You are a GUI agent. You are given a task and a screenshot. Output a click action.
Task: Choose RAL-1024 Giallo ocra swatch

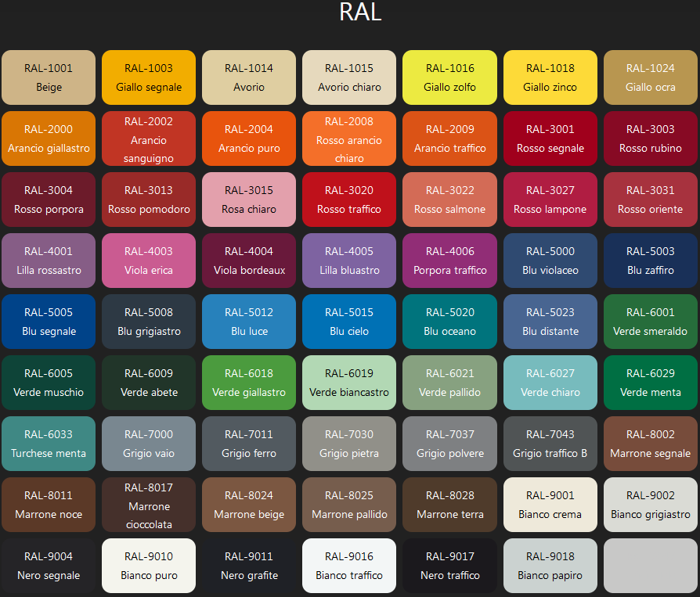(651, 77)
